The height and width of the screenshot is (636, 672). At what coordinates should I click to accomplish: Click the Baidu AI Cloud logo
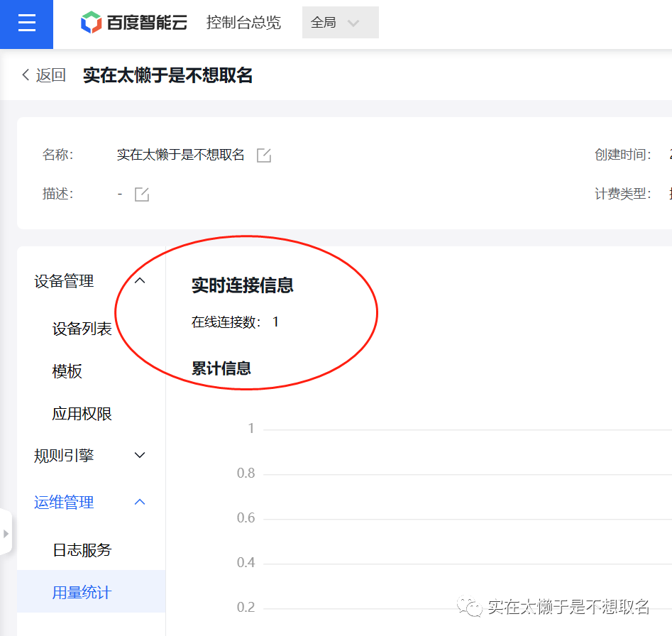point(134,23)
